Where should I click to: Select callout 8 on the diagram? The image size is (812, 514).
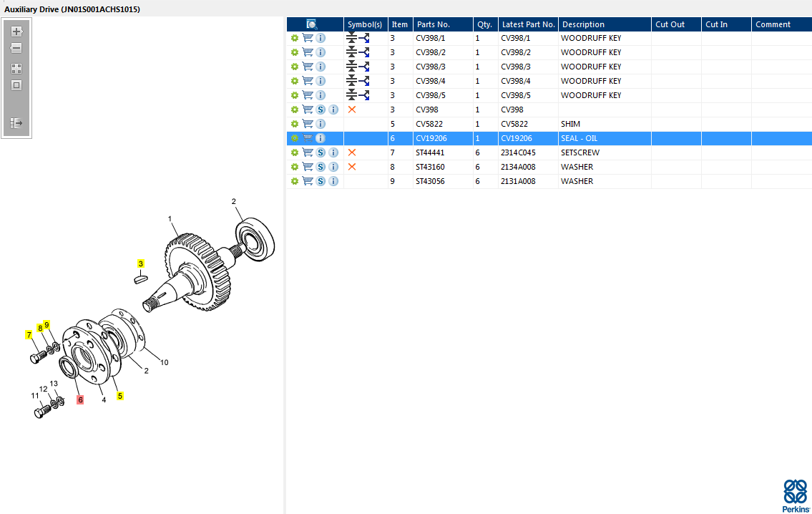click(40, 328)
